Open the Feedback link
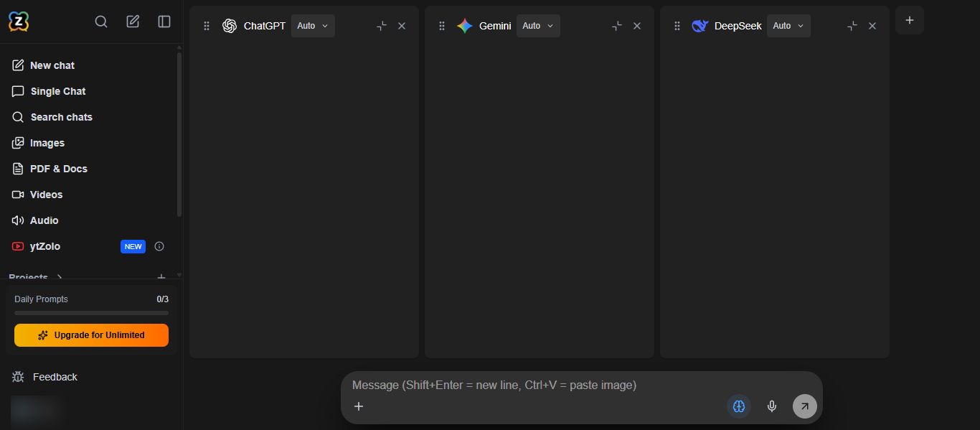Image resolution: width=980 pixels, height=430 pixels. pos(55,377)
